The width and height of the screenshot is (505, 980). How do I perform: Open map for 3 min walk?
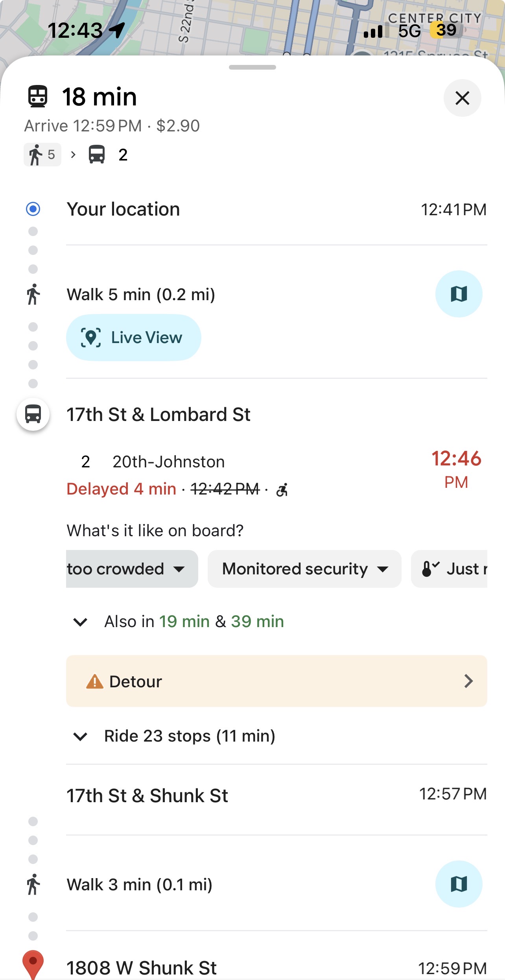coord(459,884)
